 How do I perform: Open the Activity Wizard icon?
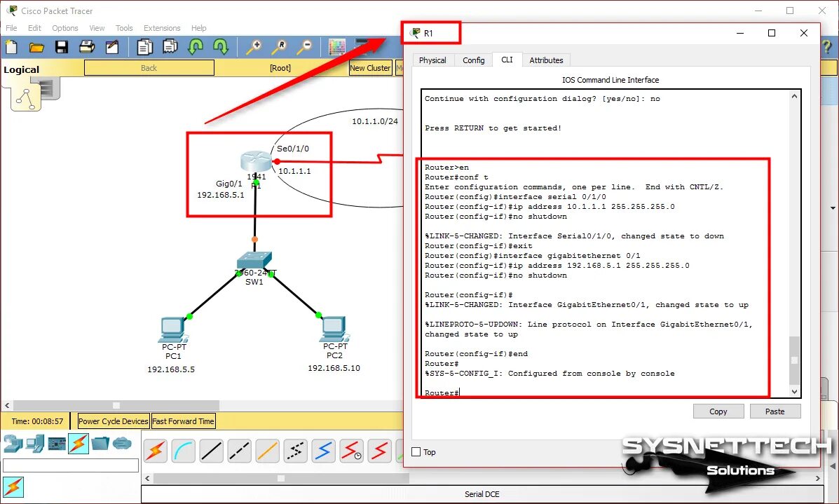point(112,48)
